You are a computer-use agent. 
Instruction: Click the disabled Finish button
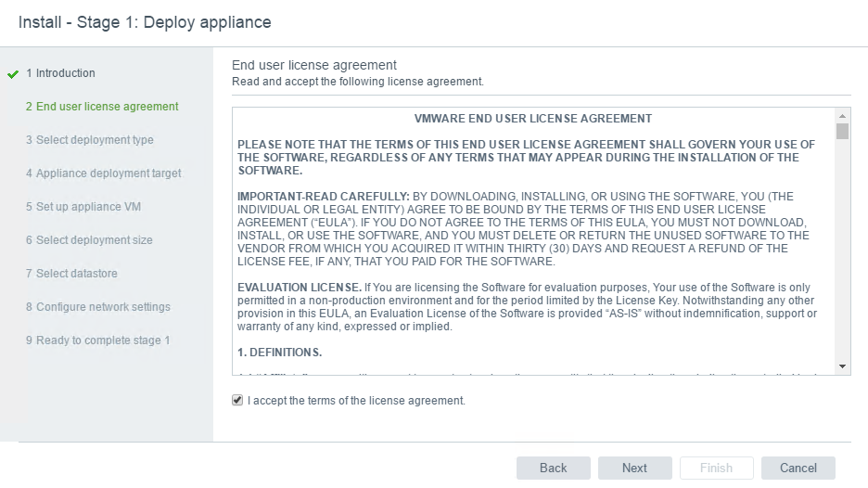pyautogui.click(x=716, y=469)
